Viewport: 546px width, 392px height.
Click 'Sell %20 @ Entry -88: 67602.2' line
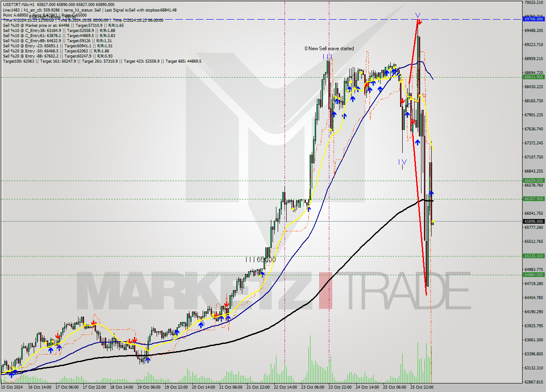(x=58, y=56)
